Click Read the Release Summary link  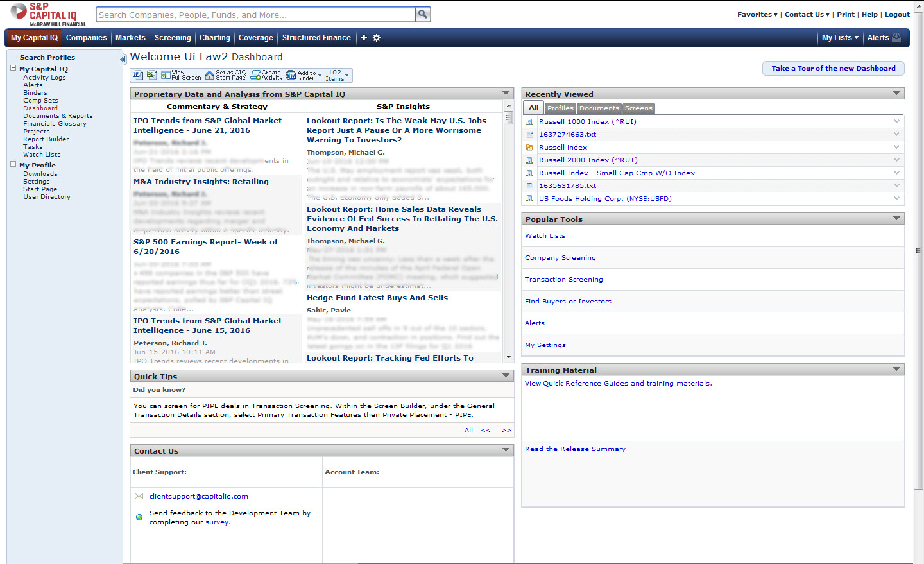click(575, 449)
